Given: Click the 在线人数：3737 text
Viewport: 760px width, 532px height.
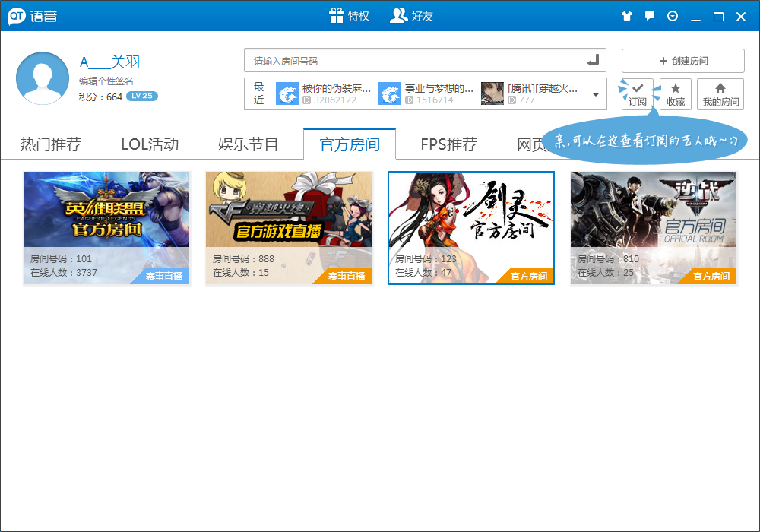Looking at the screenshot, I should pos(64,272).
